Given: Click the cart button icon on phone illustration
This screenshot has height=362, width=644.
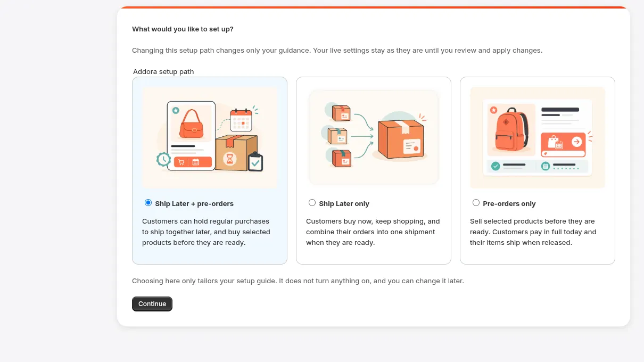Looking at the screenshot, I should coord(181,162).
